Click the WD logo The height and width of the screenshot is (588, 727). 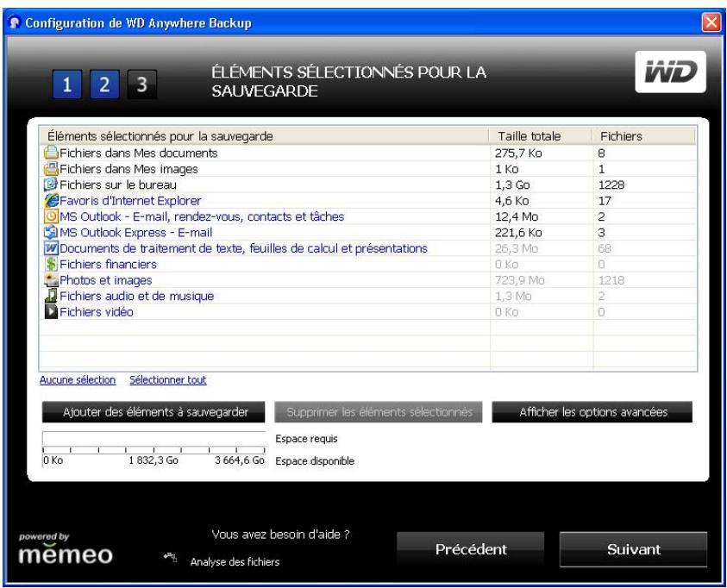click(670, 72)
